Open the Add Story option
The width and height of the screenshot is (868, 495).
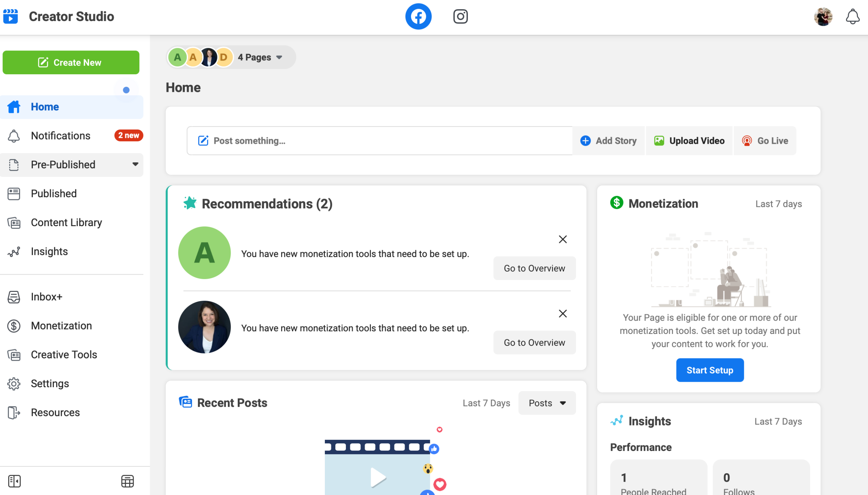(x=609, y=140)
